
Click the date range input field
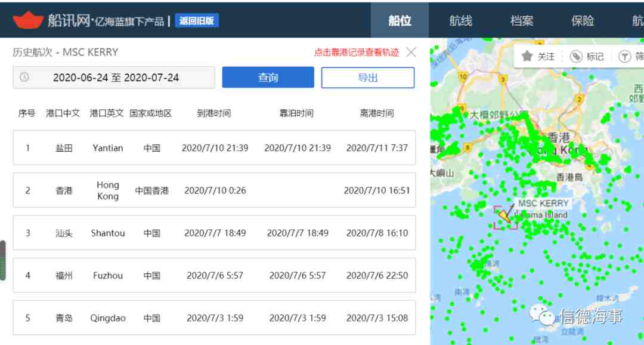pos(114,78)
